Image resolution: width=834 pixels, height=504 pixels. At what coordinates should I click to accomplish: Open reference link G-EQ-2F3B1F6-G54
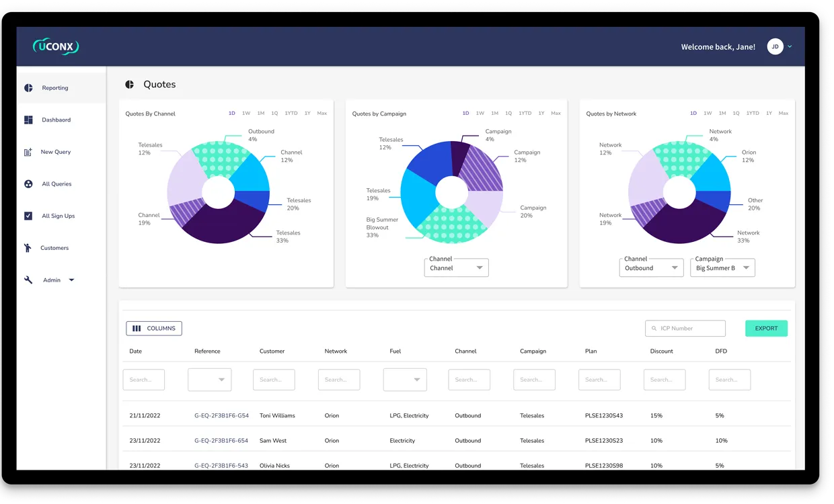pyautogui.click(x=221, y=416)
